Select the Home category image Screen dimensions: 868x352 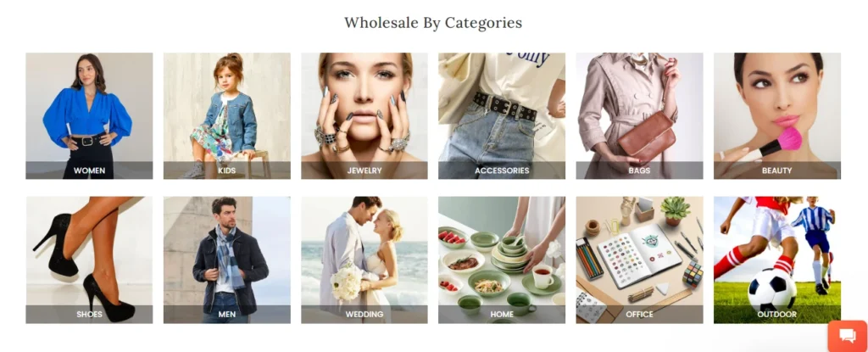pos(502,260)
